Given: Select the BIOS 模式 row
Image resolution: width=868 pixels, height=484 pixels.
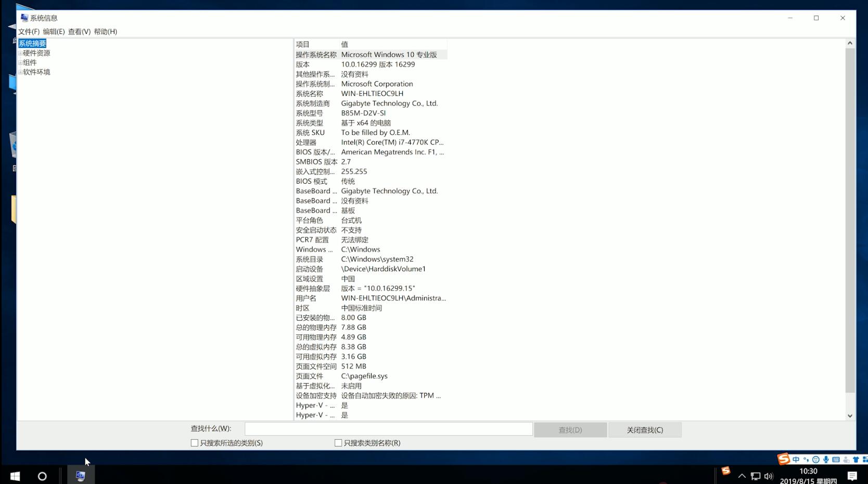Looking at the screenshot, I should [371, 181].
